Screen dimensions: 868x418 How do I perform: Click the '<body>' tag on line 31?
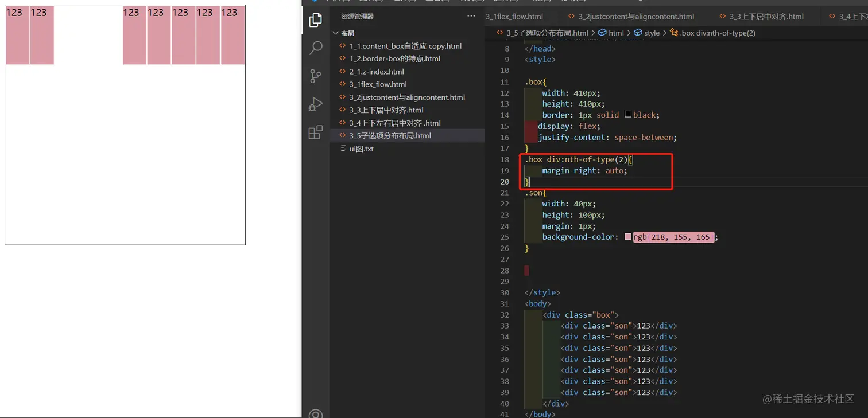pos(538,304)
